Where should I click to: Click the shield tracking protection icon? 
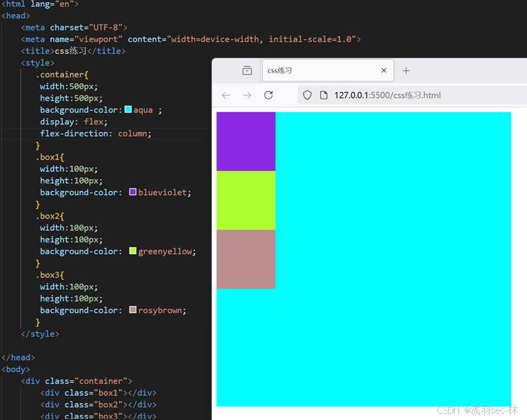click(x=307, y=95)
